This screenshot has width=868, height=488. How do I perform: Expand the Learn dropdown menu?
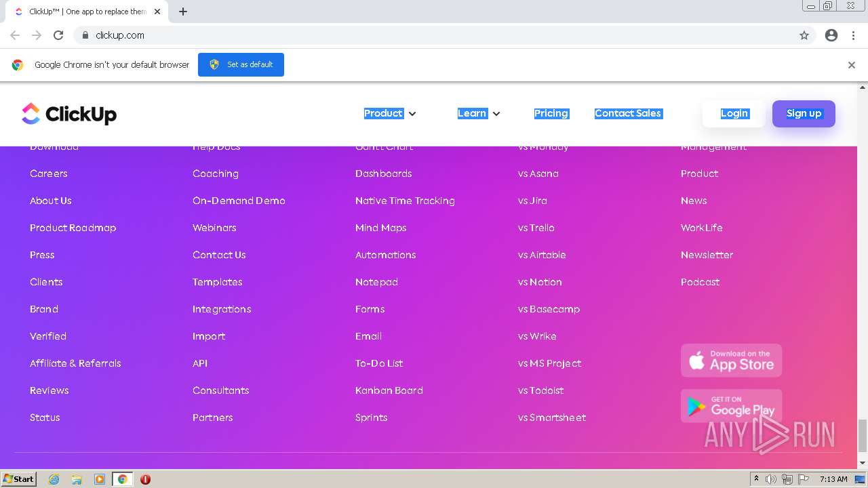click(479, 113)
